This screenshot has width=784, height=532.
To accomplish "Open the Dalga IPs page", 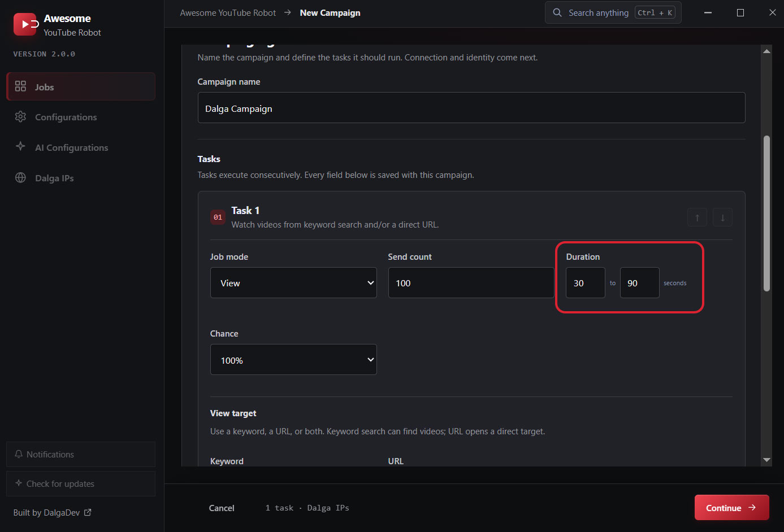I will [81, 178].
